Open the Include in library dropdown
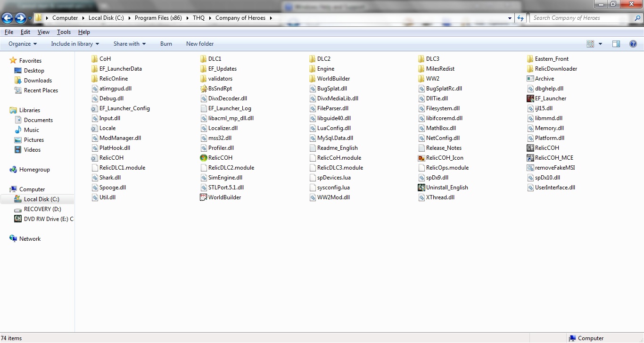This screenshot has width=644, height=343. pyautogui.click(x=75, y=44)
